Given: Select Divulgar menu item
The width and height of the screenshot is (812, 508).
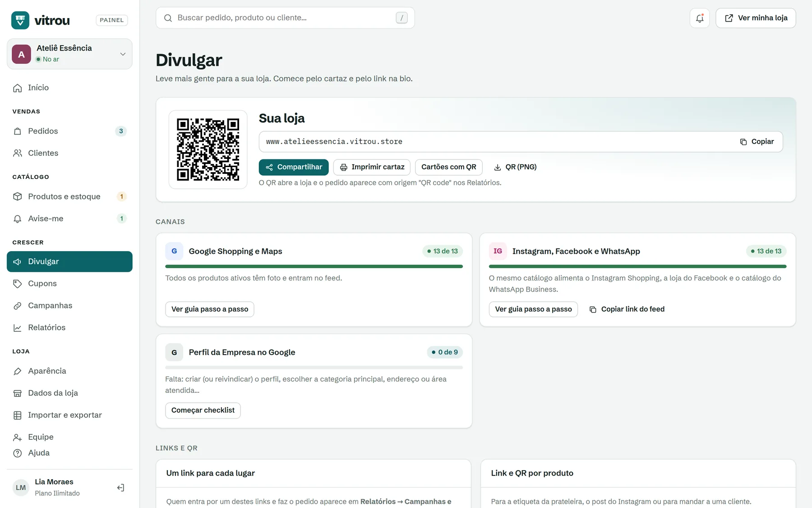Looking at the screenshot, I should coord(69,261).
